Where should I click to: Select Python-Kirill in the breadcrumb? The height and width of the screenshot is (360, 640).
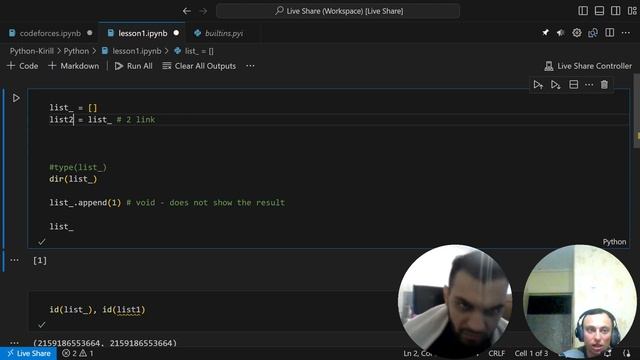click(31, 51)
